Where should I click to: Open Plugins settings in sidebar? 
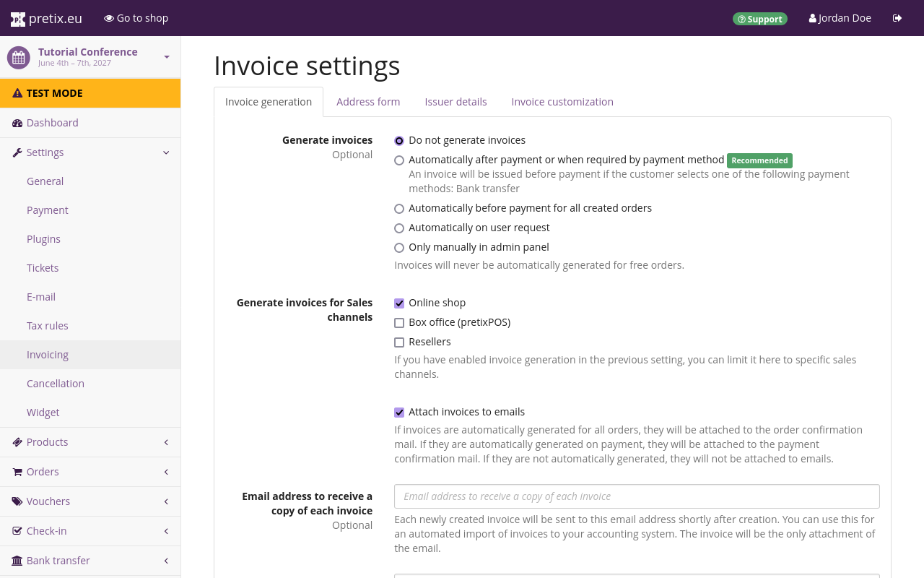coord(90,239)
